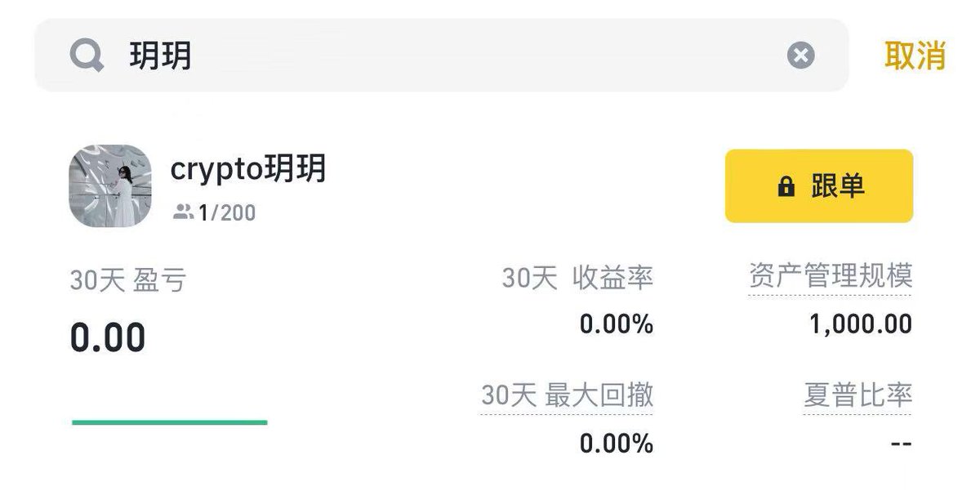Tap the 30天 收益率 label
980x500 pixels.
[577, 278]
